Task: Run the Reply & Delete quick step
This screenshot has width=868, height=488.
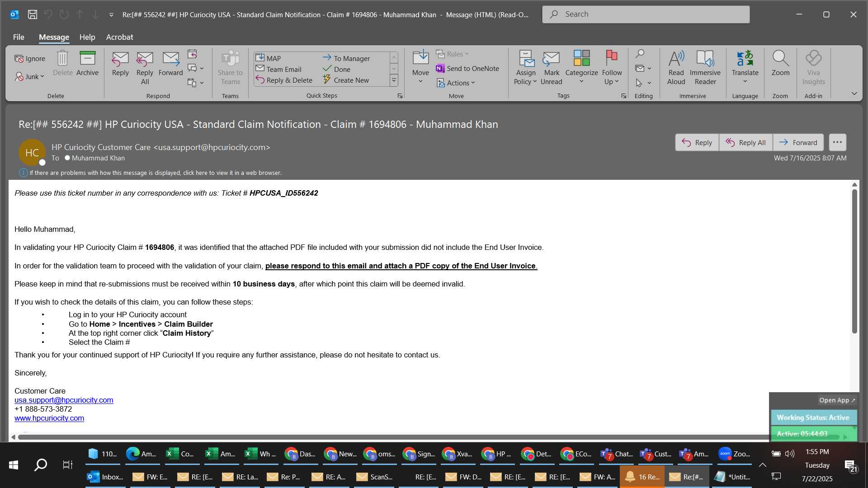Action: [284, 80]
